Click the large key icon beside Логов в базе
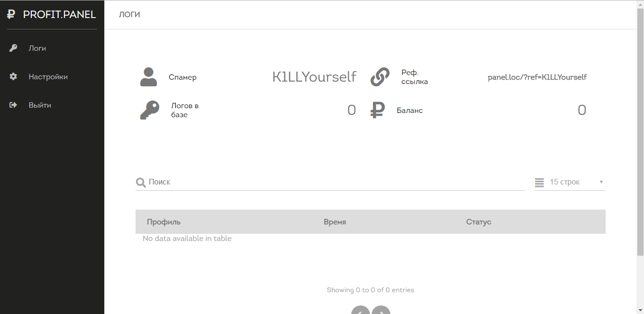The image size is (644, 314). [150, 110]
